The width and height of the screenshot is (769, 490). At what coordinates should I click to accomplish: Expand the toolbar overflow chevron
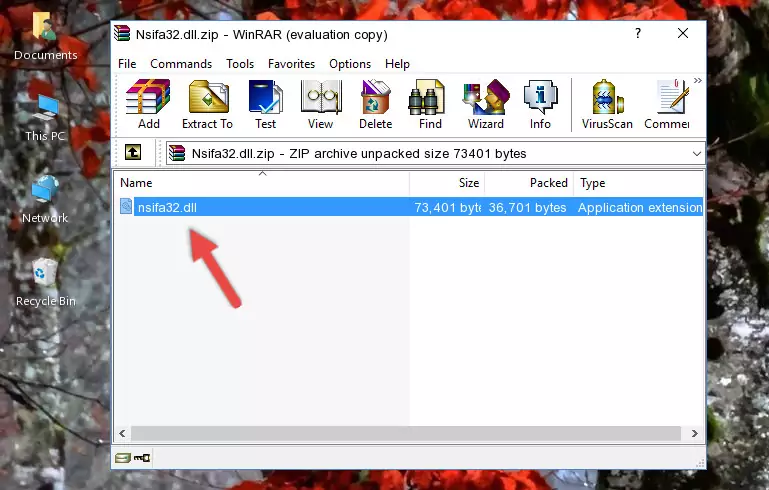coord(697,80)
